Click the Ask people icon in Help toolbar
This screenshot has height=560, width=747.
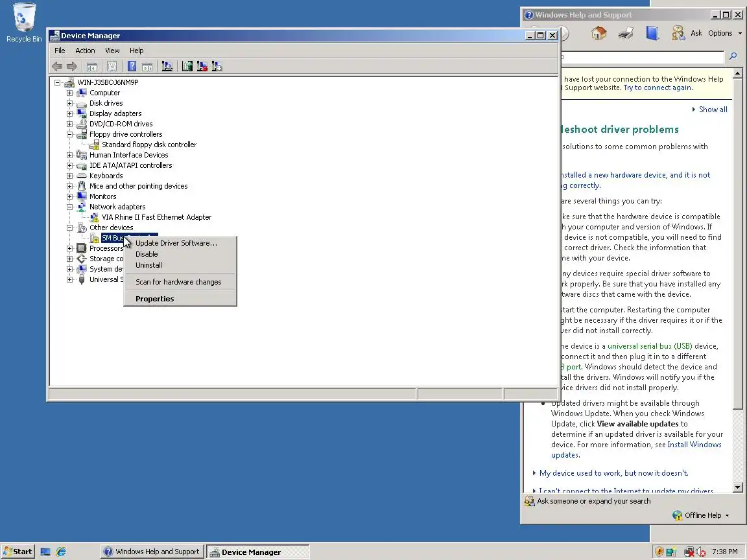click(x=678, y=33)
